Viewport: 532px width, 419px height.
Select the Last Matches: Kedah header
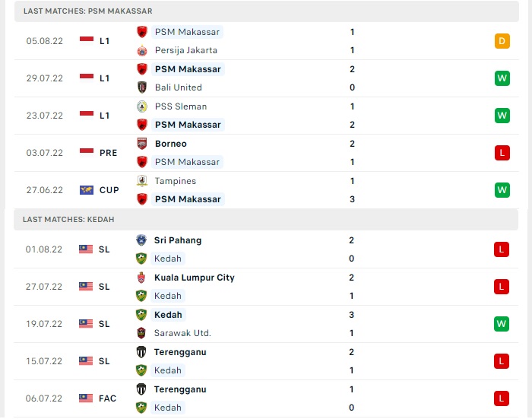(266, 220)
